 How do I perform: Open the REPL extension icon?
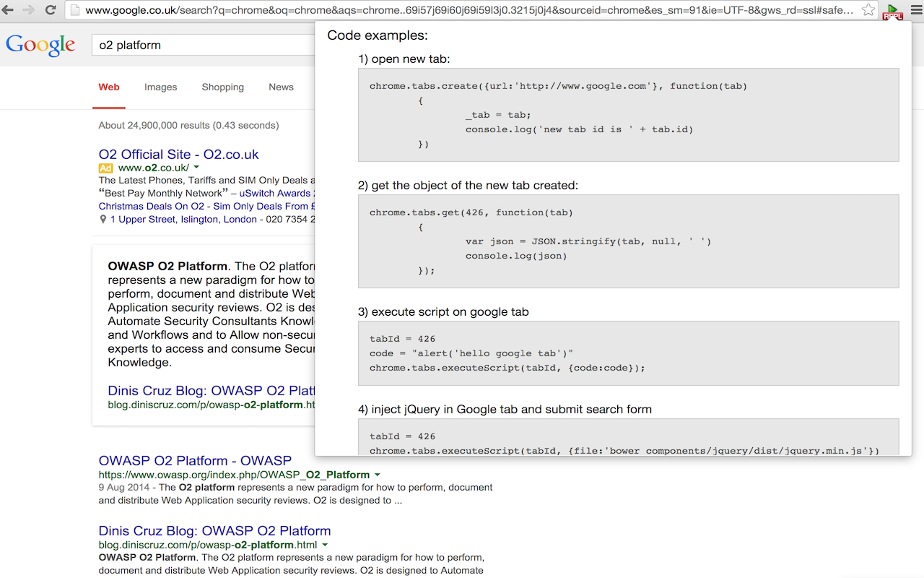click(893, 11)
